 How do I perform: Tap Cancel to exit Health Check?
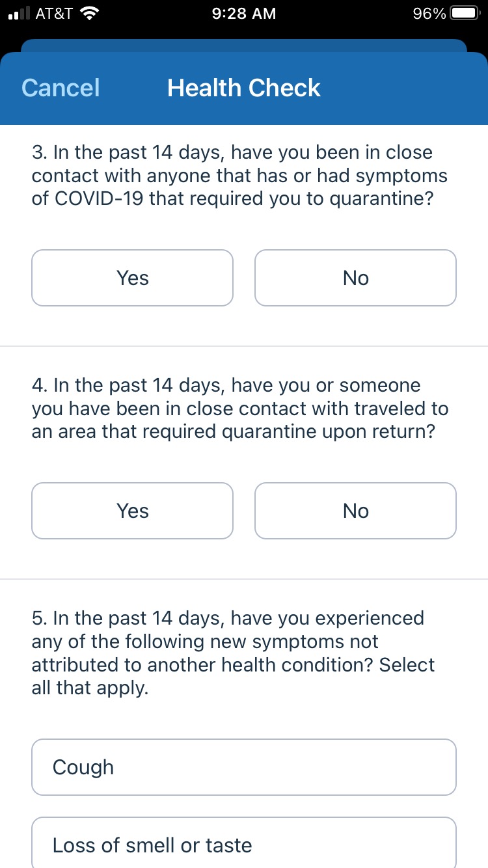click(x=61, y=88)
